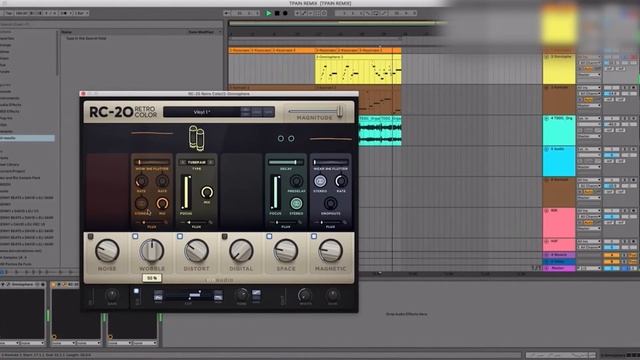
Task: Start playback with the green Play button
Action: pyautogui.click(x=268, y=13)
